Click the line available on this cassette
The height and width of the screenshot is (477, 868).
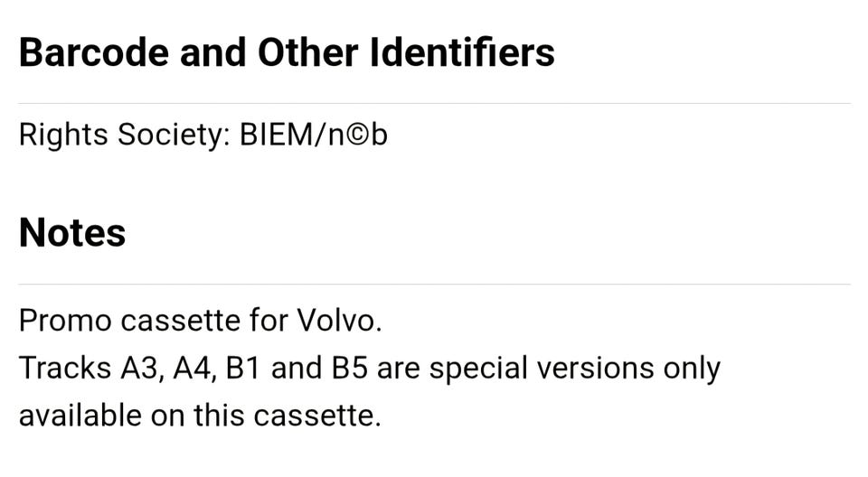201,415
